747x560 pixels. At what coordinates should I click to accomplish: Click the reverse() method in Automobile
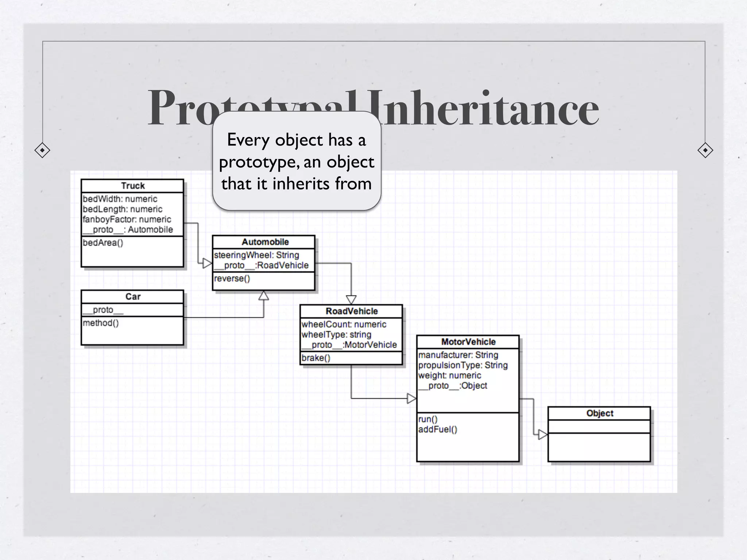coord(232,279)
